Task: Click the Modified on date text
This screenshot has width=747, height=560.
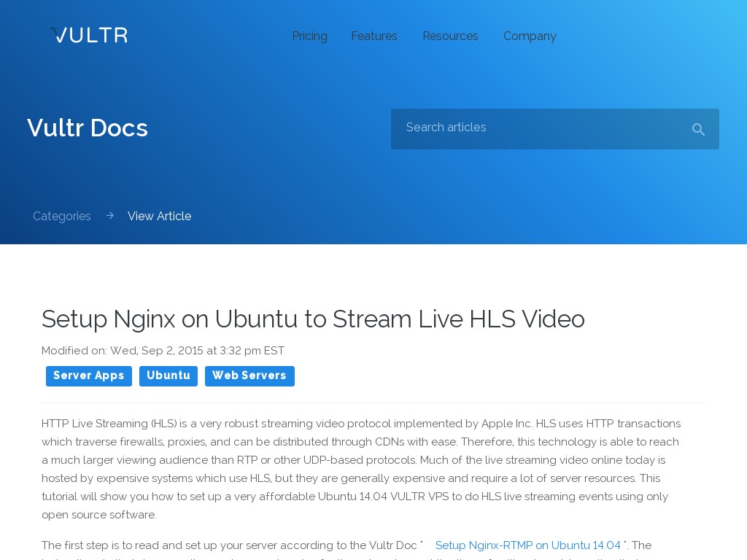Action: 163,351
